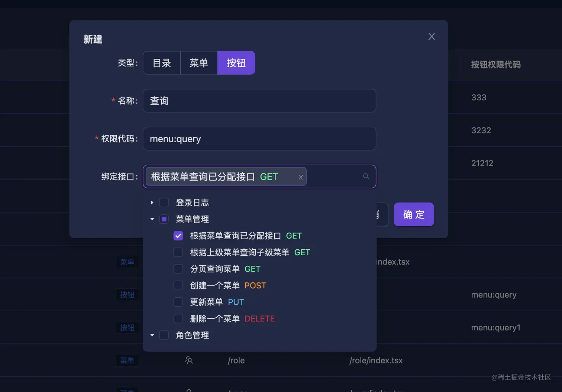Select the 按钮 type option

[x=236, y=63]
